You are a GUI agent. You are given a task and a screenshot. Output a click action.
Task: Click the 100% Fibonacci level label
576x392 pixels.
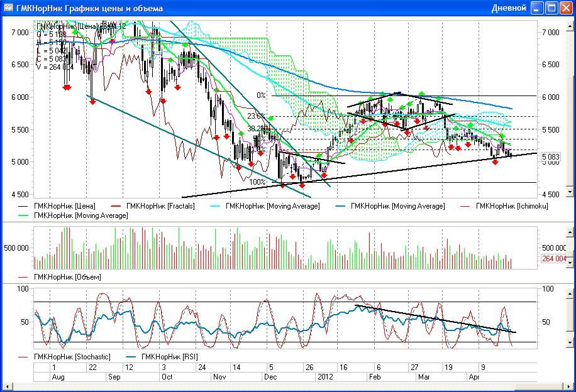tap(257, 182)
